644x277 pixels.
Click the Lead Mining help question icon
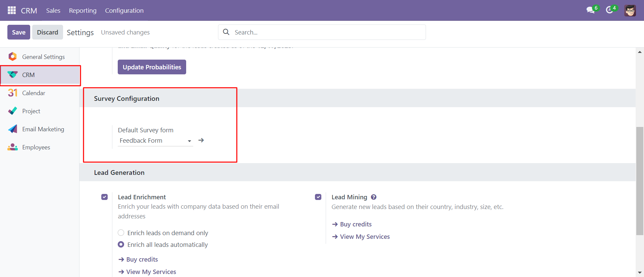pyautogui.click(x=374, y=197)
